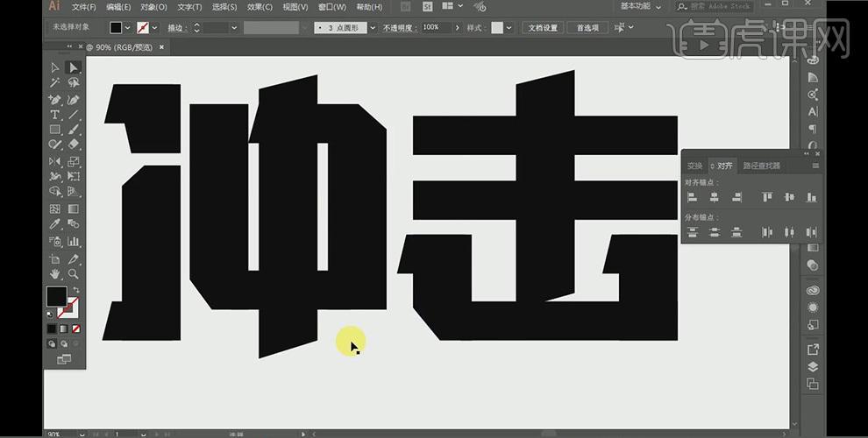Swap fill and stroke colors arrow
The width and height of the screenshot is (868, 438).
point(75,289)
